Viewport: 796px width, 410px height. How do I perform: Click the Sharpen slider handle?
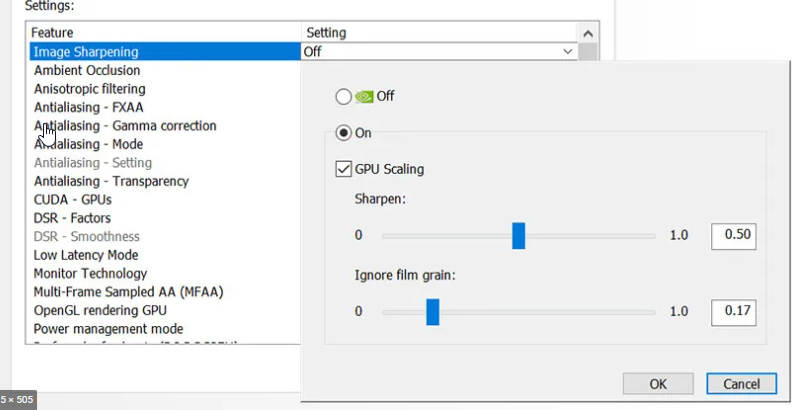pos(518,236)
